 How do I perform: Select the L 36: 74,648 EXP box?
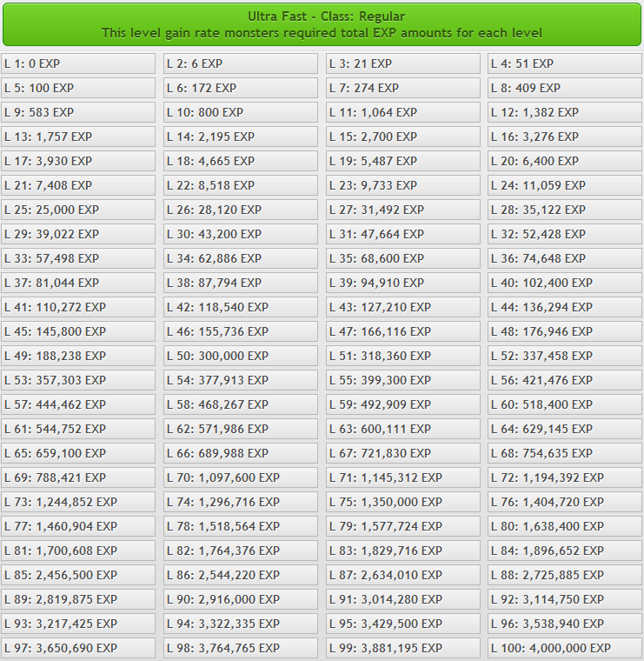point(565,258)
